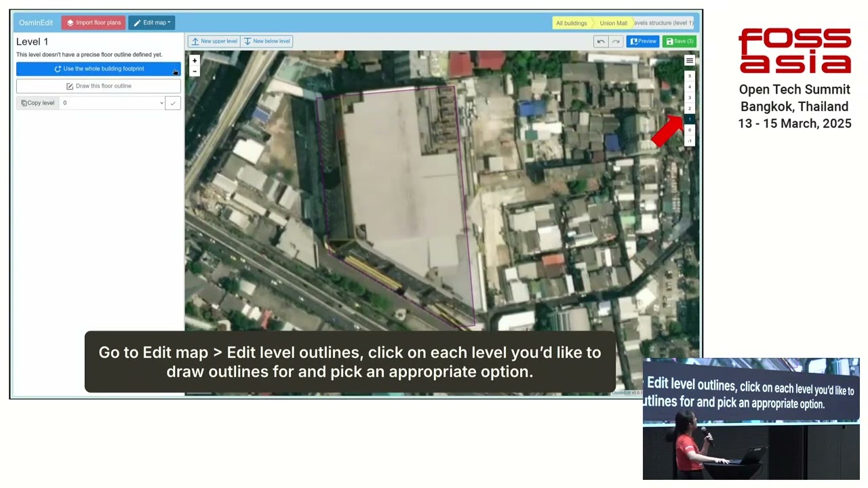This screenshot has width=868, height=488.
Task: Open the Edit map dropdown menu
Action: click(x=152, y=22)
